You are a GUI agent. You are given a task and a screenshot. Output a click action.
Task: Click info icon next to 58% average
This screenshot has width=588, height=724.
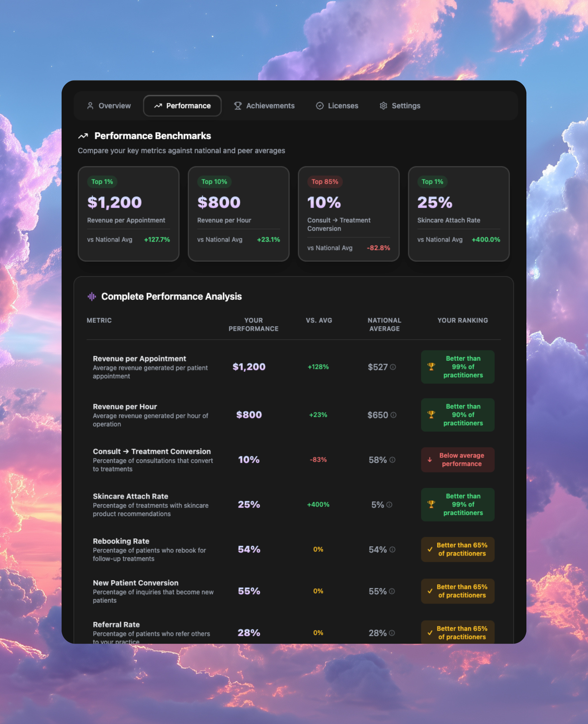coord(392,459)
